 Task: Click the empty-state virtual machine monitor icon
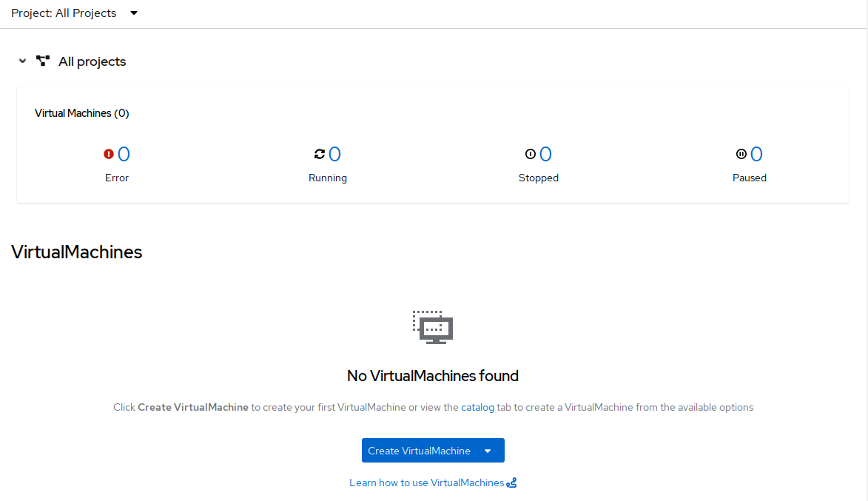click(x=433, y=327)
